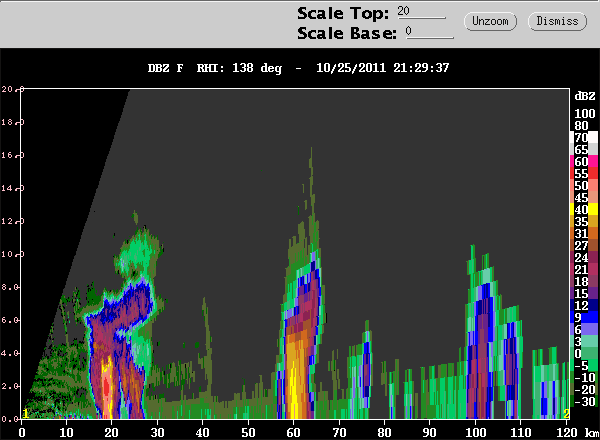Click the 120 km range axis label
This screenshot has height=440, width=600.
567,433
